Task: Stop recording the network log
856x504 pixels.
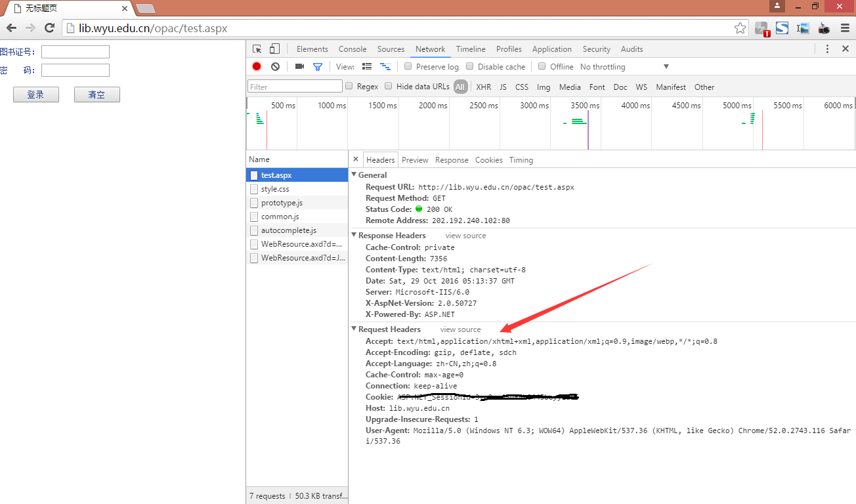Action: (x=257, y=66)
